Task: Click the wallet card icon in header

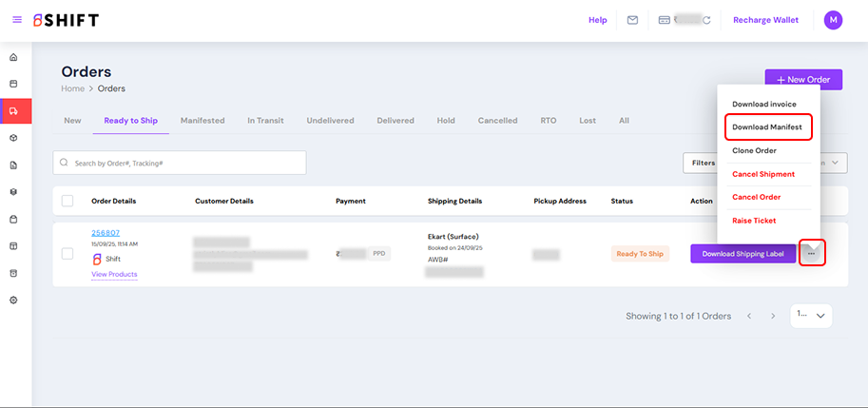Action: pos(665,20)
